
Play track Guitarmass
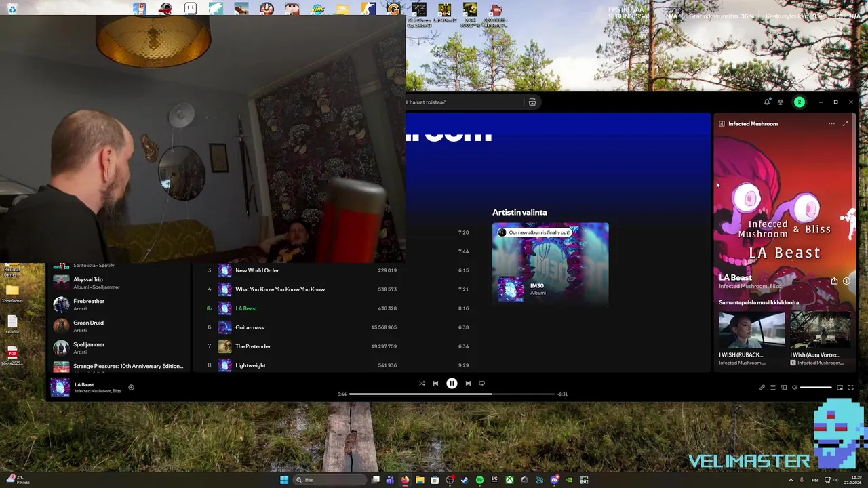(250, 327)
